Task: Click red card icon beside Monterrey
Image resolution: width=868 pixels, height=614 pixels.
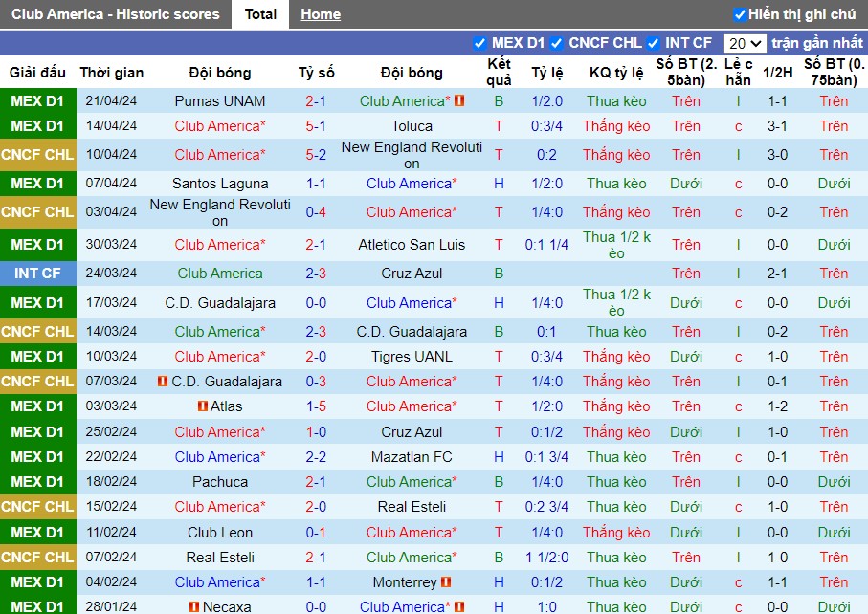Action: click(446, 581)
